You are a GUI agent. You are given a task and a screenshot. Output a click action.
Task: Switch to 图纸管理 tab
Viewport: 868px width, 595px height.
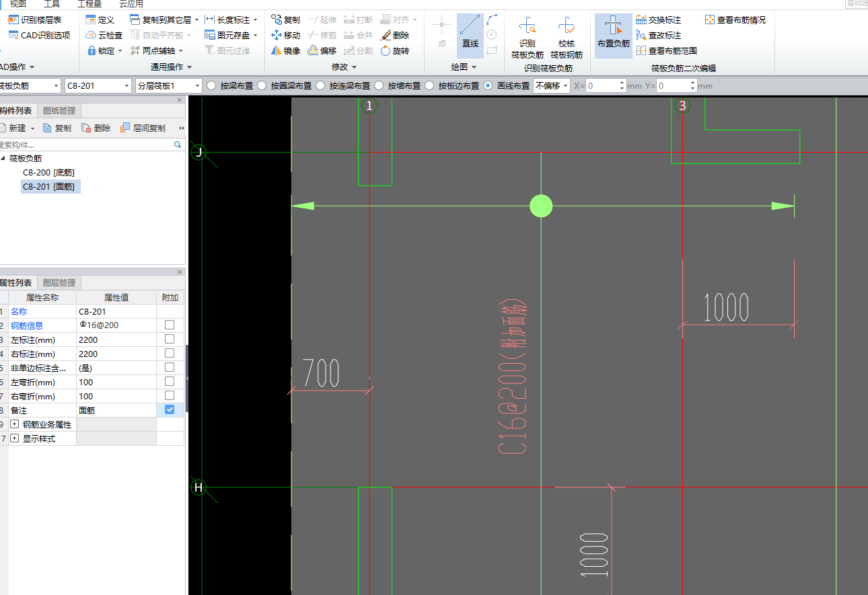[59, 111]
